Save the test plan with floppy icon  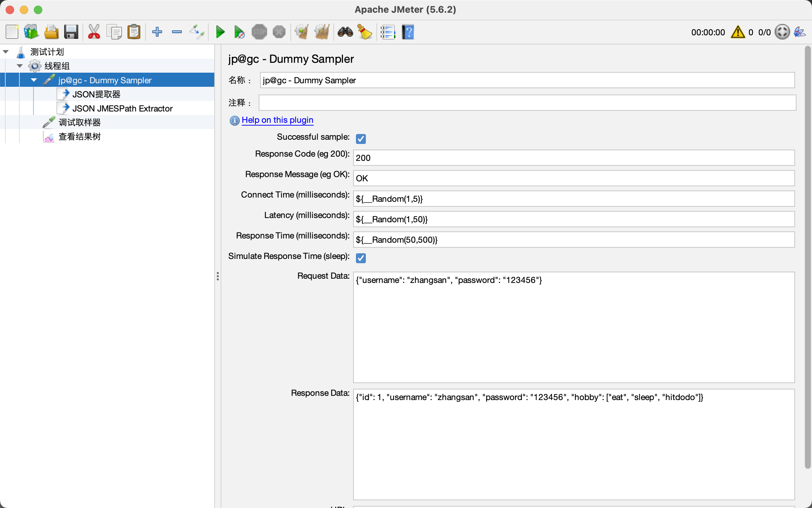71,32
